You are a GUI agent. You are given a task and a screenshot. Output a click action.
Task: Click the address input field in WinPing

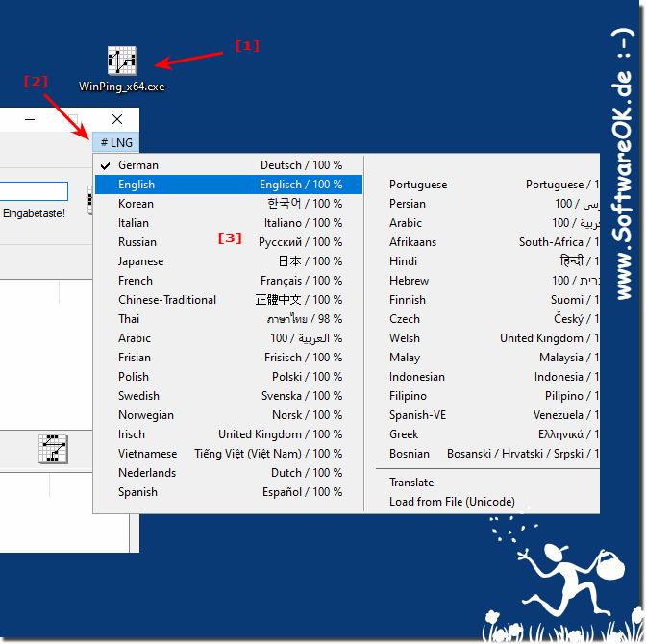coord(34,191)
